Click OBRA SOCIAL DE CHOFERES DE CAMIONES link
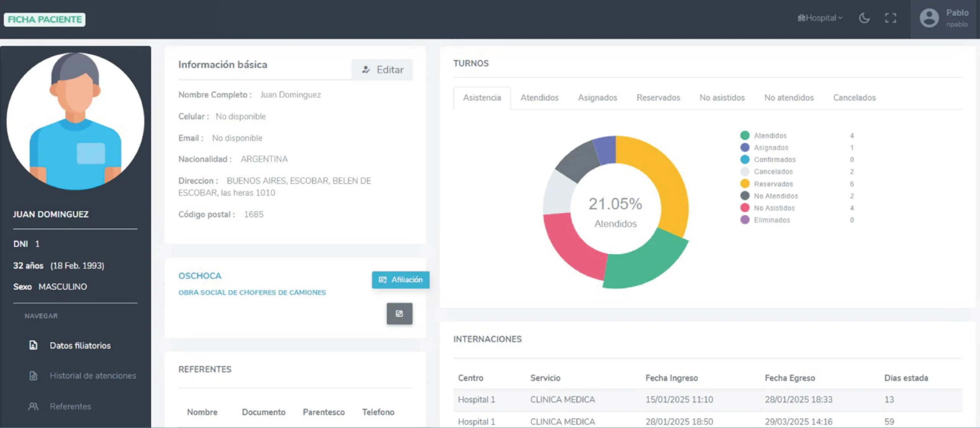 tap(252, 292)
